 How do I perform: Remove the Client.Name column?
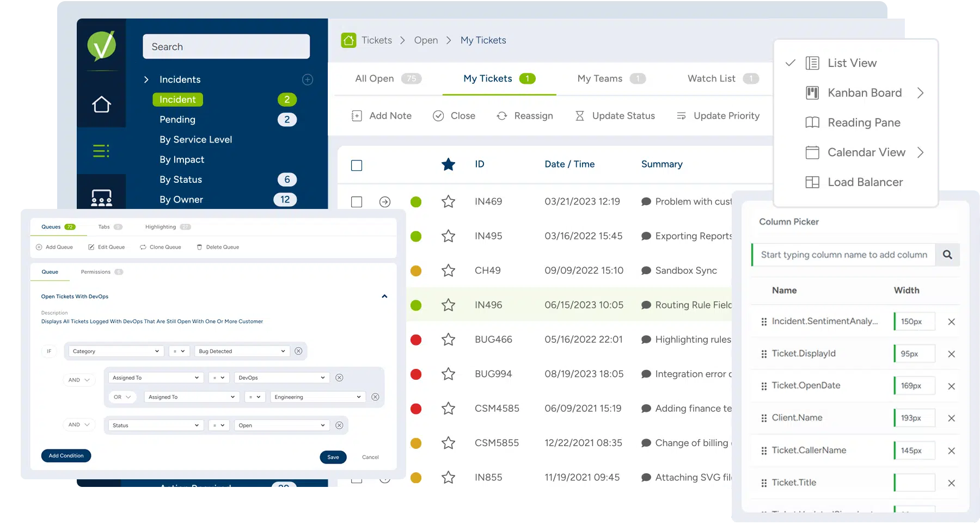tap(951, 418)
